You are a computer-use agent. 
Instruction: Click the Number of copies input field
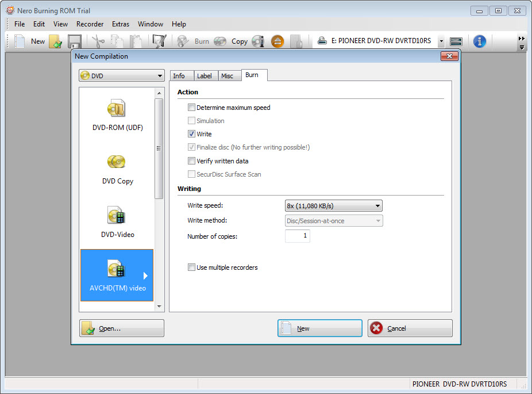click(298, 236)
